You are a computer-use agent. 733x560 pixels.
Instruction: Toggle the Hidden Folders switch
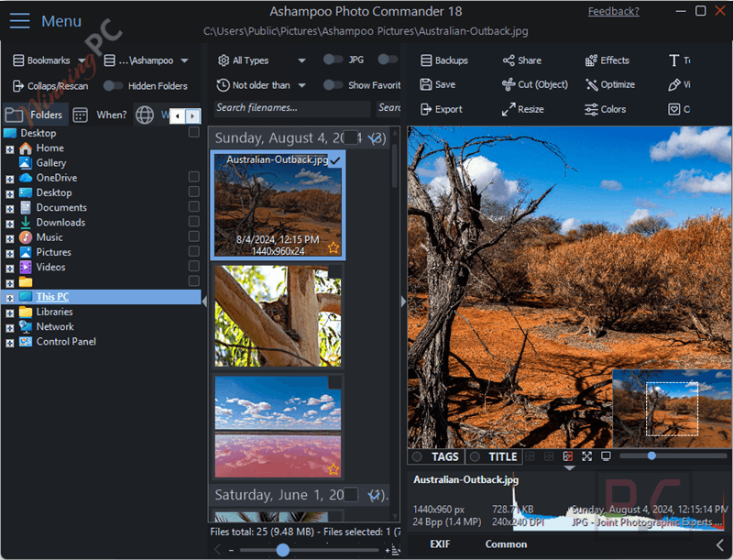coord(113,86)
